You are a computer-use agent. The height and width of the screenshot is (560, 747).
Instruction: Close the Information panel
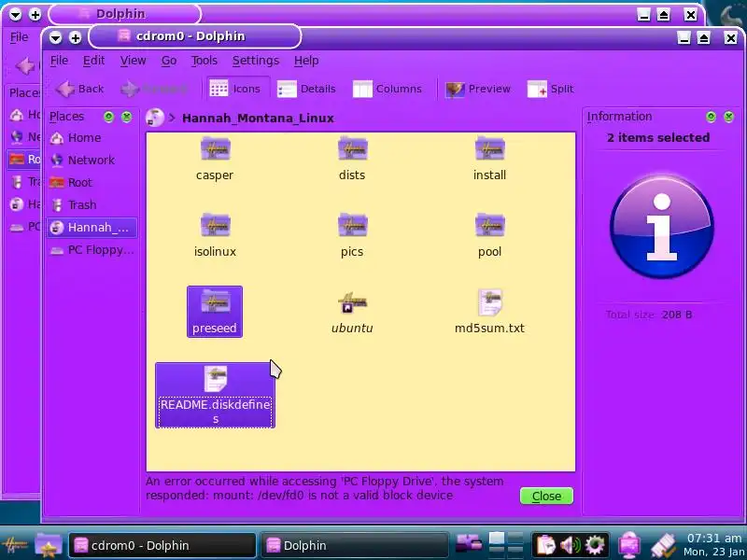[x=729, y=117]
